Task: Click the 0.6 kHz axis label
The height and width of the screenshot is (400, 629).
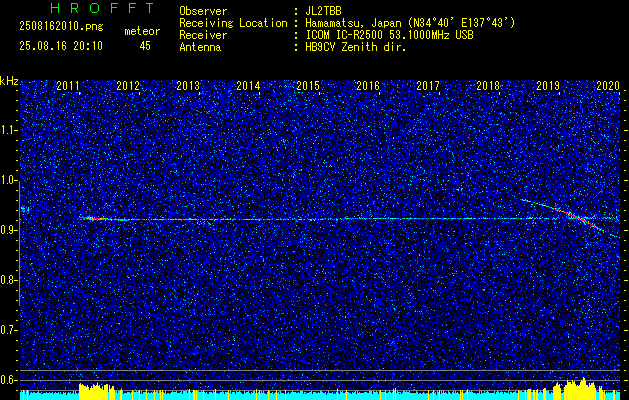Action: click(8, 380)
